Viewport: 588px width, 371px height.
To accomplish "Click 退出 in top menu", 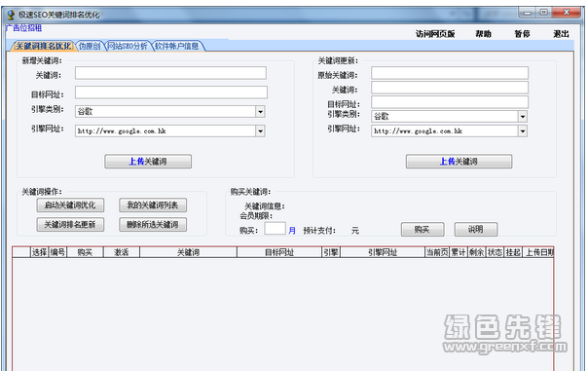I will [561, 34].
